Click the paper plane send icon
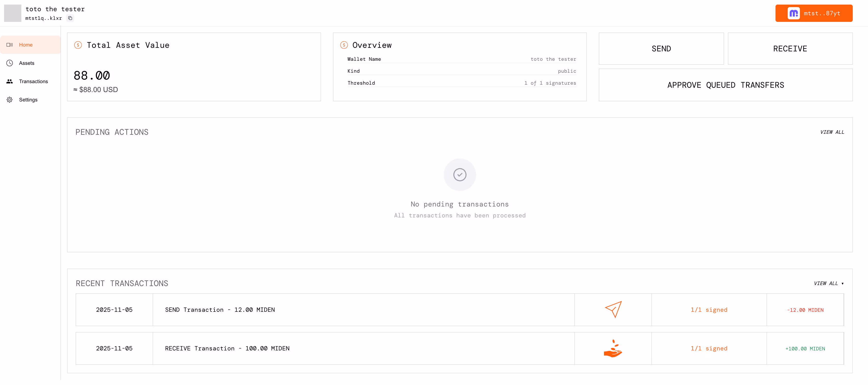 coord(613,309)
